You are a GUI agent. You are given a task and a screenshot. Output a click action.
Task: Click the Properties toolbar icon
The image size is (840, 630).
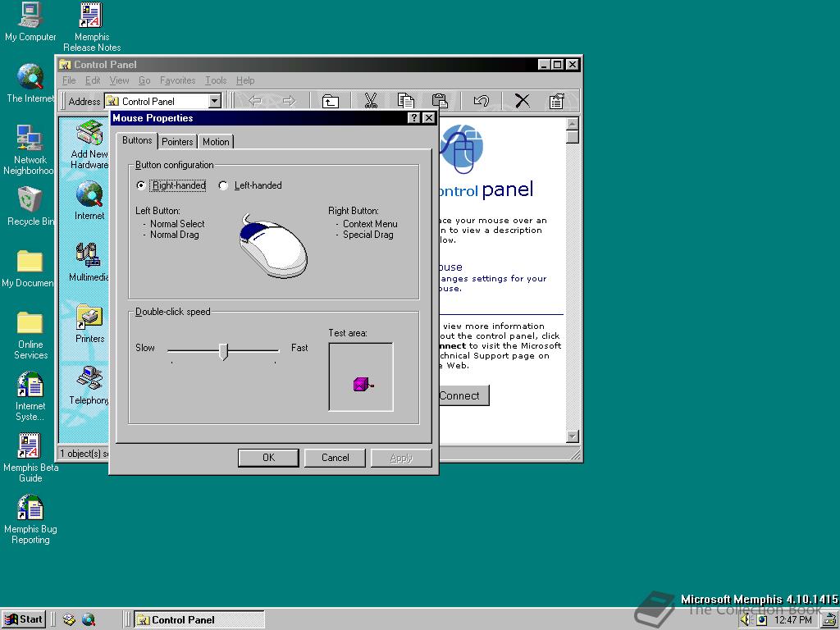tap(556, 101)
